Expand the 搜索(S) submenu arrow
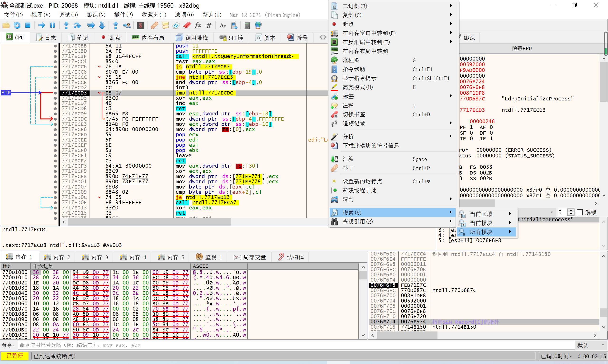Image resolution: width=608 pixels, height=364 pixels. click(x=451, y=213)
